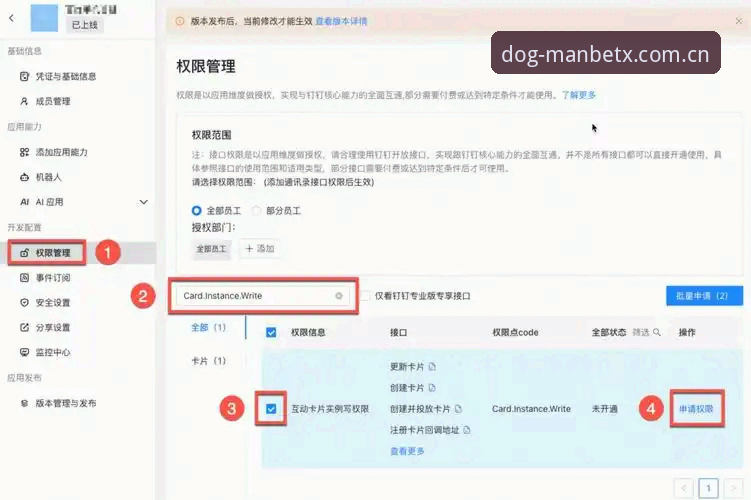Switch to the 全部 (1) tab
This screenshot has height=500, width=751.
208,327
